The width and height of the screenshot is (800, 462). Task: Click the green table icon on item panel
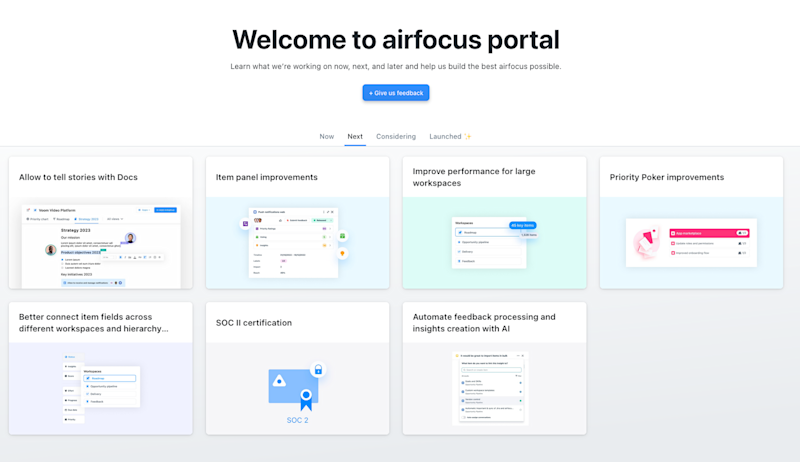[342, 236]
